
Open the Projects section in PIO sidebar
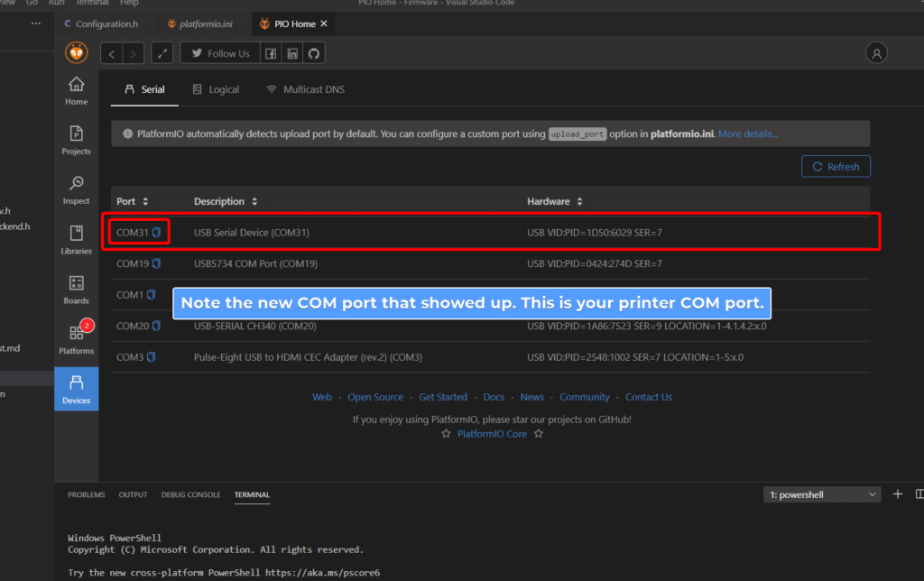tap(76, 141)
